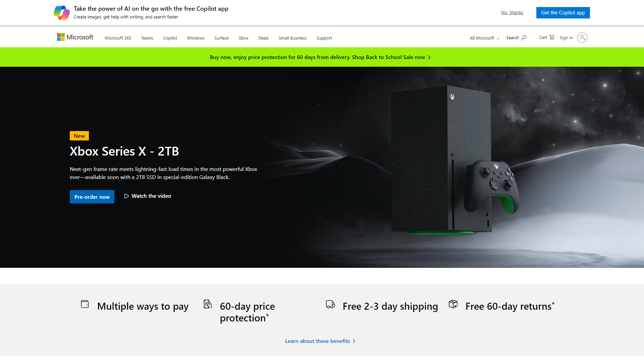
Task: Click the Sign in avatar icon
Action: 582,38
